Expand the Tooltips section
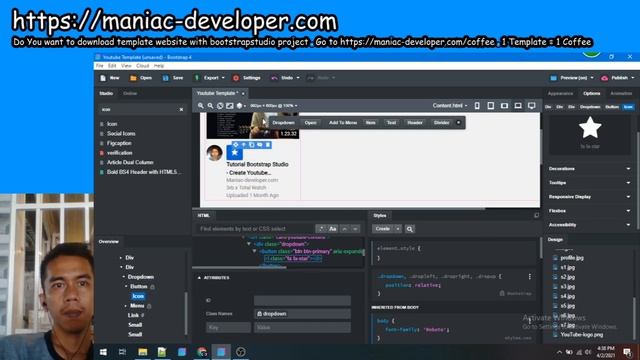 (x=589, y=183)
